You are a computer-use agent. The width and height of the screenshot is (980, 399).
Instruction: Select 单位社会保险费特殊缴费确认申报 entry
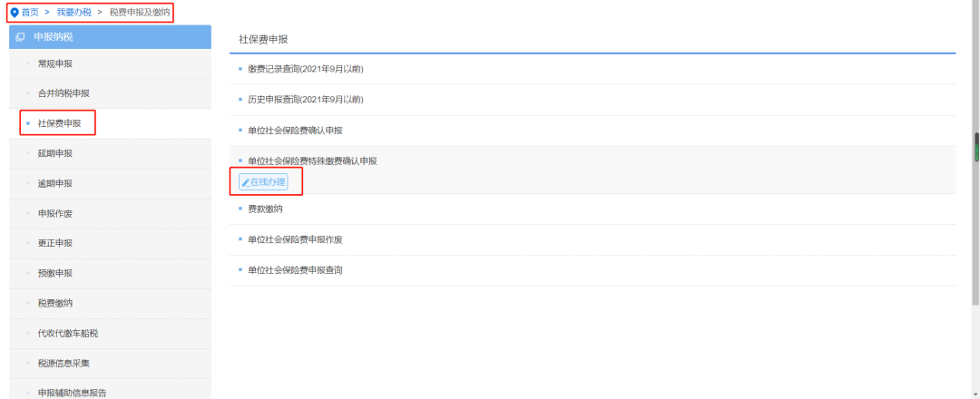tap(312, 161)
